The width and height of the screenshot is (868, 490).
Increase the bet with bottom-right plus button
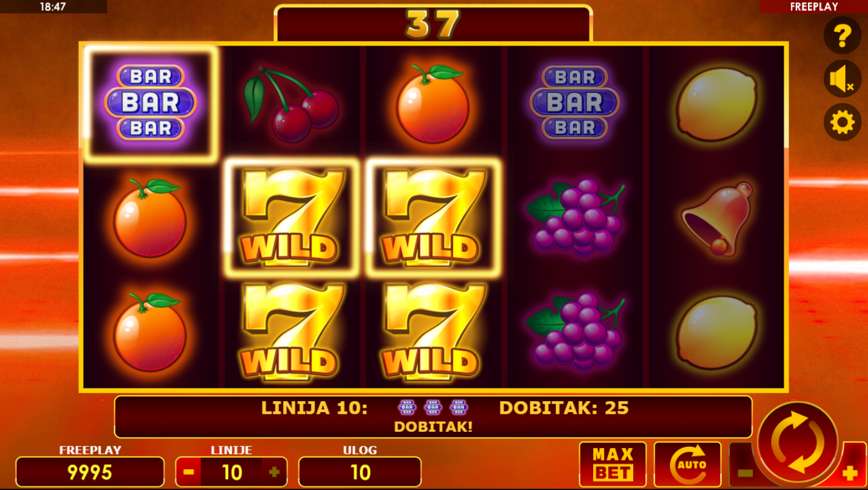(x=850, y=473)
